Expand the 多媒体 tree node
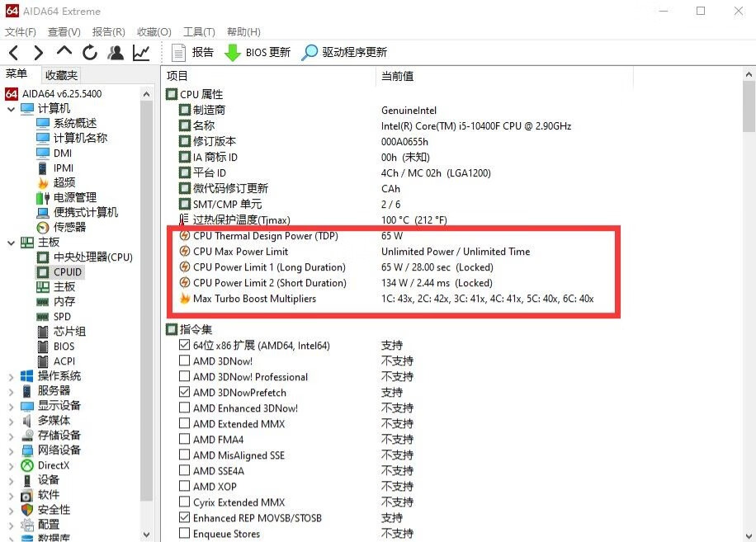The height and width of the screenshot is (542, 756). [x=11, y=422]
